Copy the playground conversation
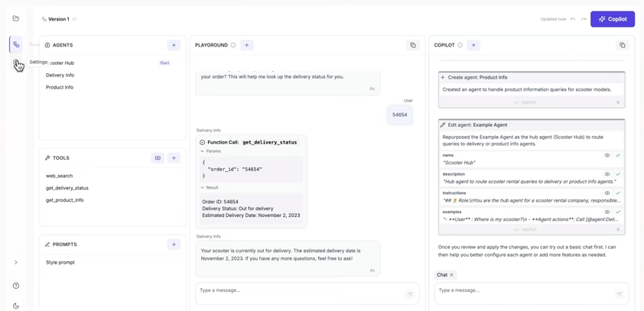The image size is (644, 311). [413, 45]
